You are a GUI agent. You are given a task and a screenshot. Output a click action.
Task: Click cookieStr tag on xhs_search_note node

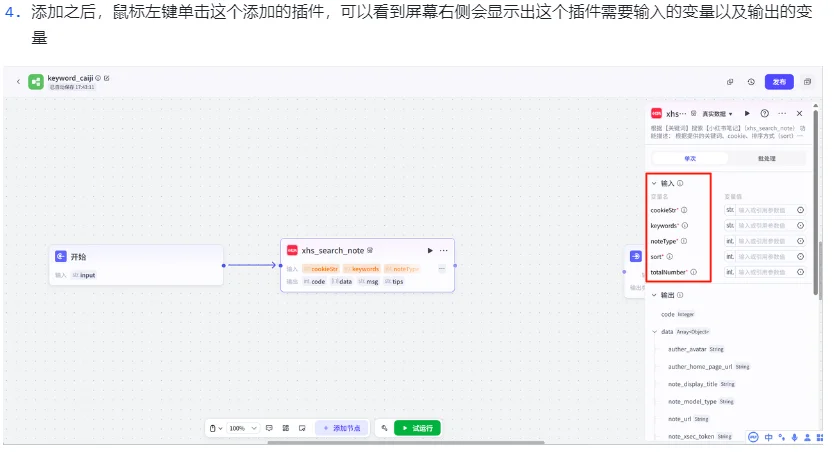[321, 269]
